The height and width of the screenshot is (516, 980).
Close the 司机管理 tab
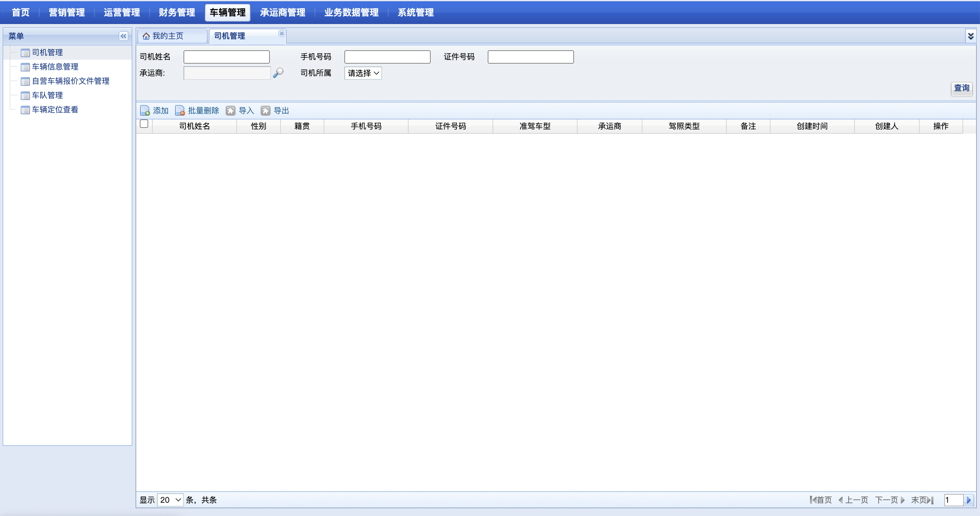tap(281, 33)
